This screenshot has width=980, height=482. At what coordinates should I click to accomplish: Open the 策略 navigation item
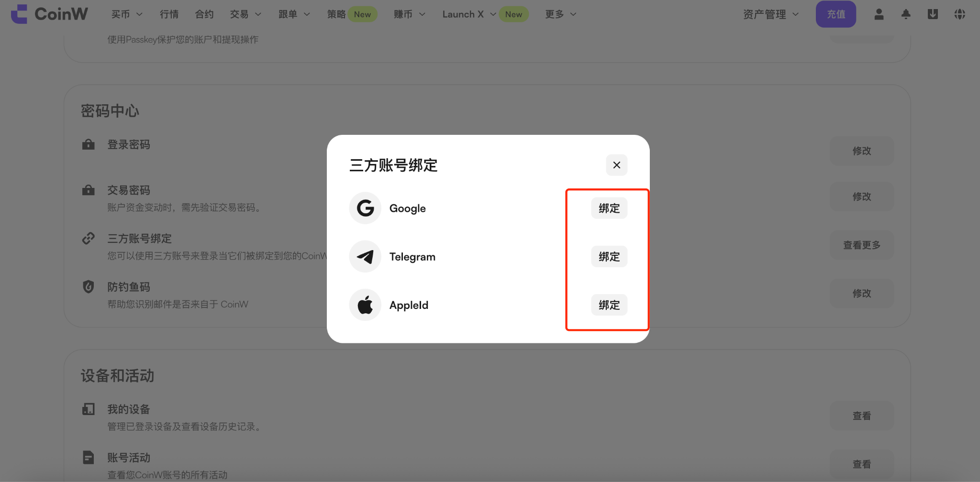coord(336,14)
